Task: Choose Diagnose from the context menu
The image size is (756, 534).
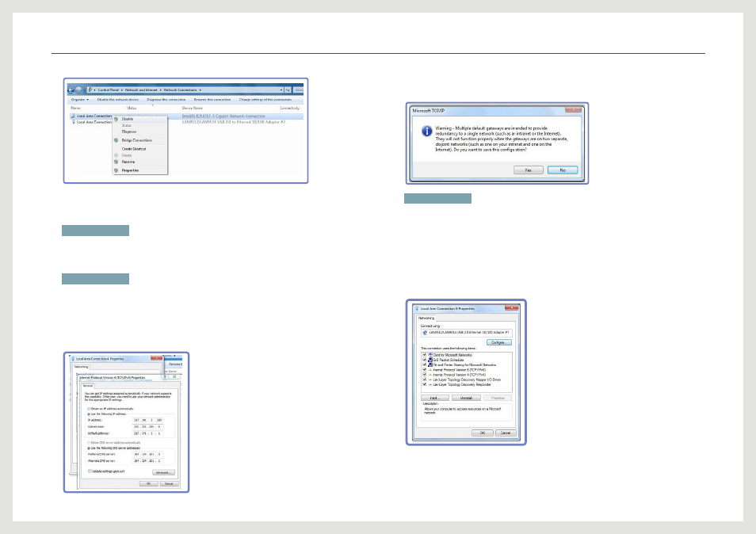Action: pyautogui.click(x=139, y=132)
